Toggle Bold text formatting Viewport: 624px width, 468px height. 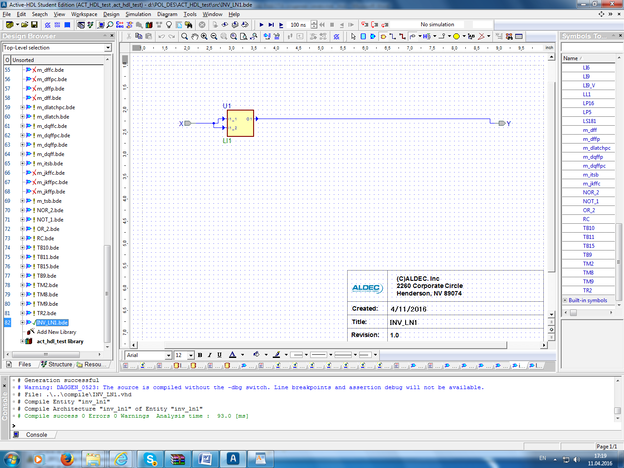pyautogui.click(x=200, y=355)
